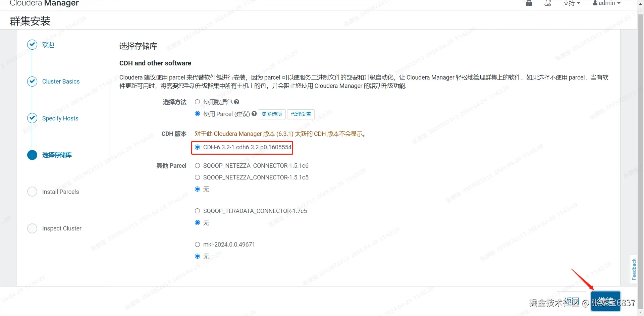Select 无 under the mkl parcel option
Screen dimensions: 644x316
click(197, 256)
